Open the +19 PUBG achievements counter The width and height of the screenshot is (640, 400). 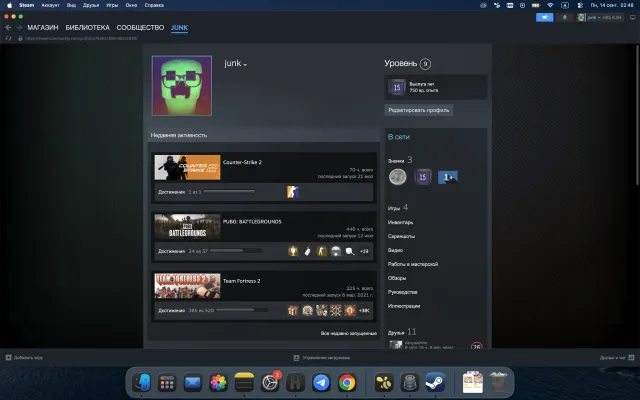[364, 251]
